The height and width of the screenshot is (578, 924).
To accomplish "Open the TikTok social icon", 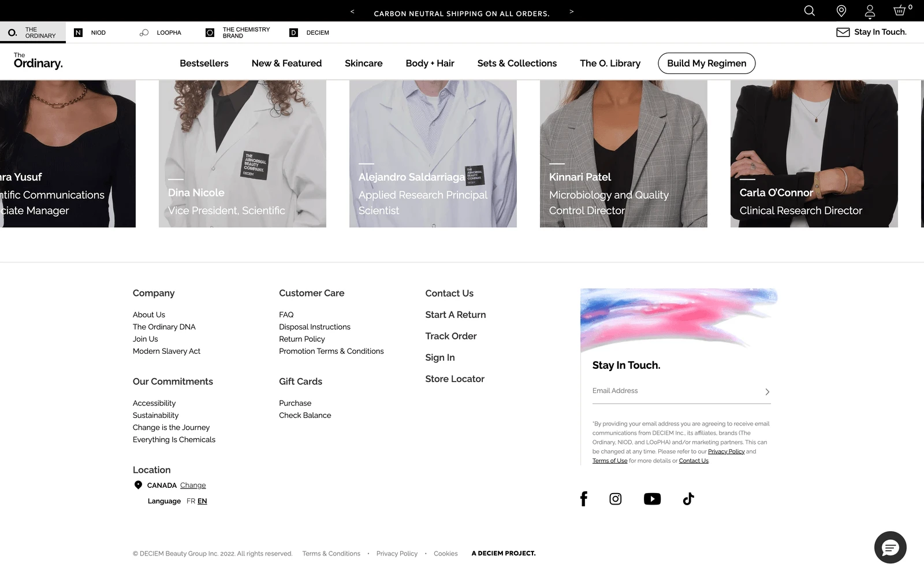I will 688,499.
